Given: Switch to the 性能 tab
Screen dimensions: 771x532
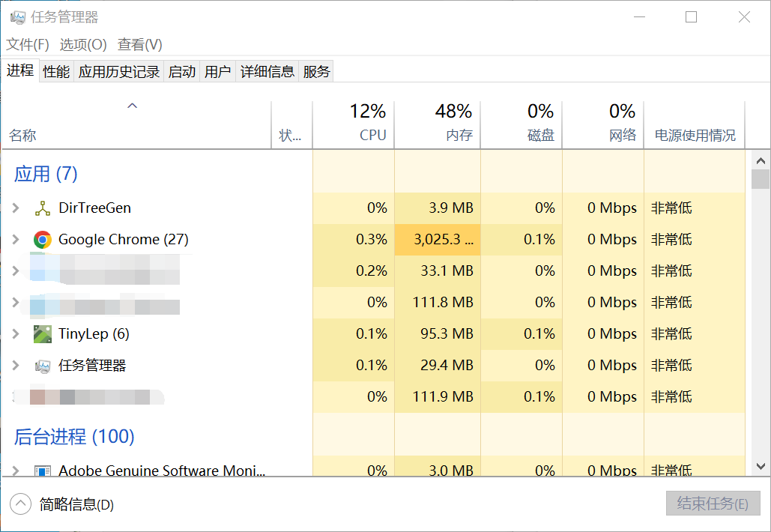Looking at the screenshot, I should click(x=56, y=72).
